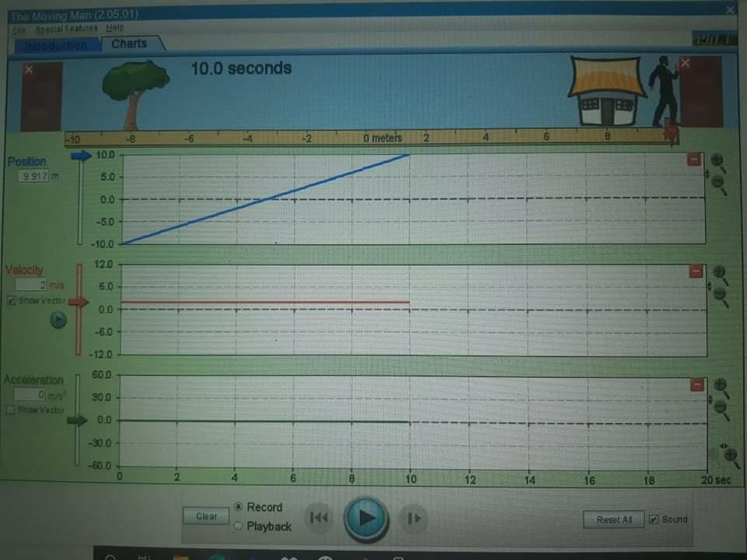Open the File menu
The width and height of the screenshot is (747, 560).
click(19, 30)
